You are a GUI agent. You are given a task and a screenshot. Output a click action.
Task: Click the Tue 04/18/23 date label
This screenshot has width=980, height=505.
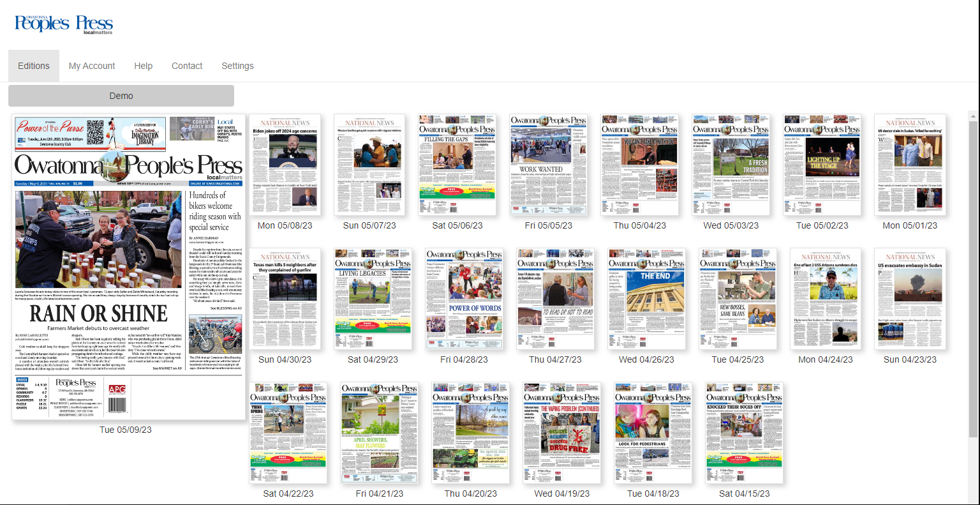point(653,494)
